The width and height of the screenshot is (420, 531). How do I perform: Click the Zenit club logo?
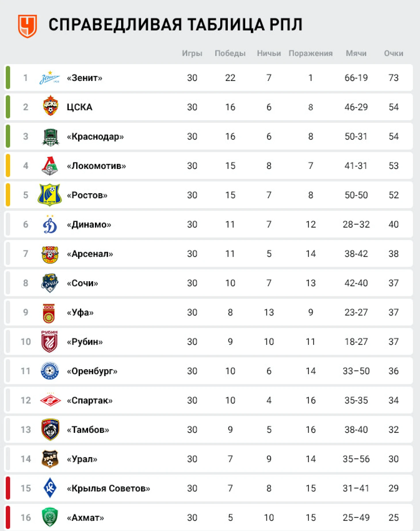pyautogui.click(x=49, y=78)
